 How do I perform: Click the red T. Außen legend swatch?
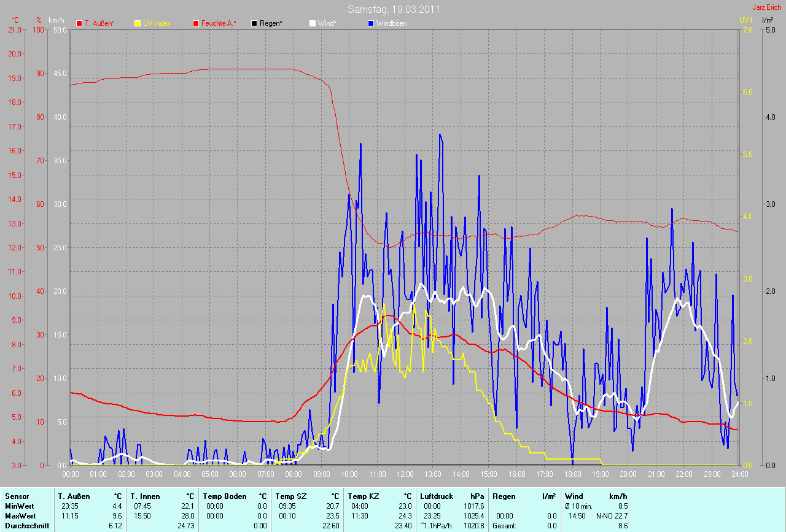click(x=79, y=23)
